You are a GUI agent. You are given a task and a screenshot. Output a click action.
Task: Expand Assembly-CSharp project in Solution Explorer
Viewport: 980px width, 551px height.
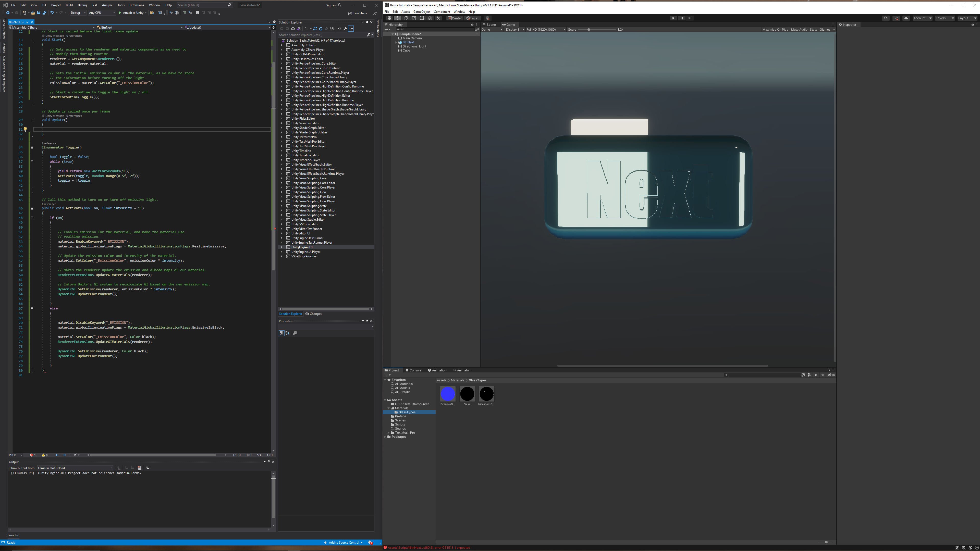[281, 45]
